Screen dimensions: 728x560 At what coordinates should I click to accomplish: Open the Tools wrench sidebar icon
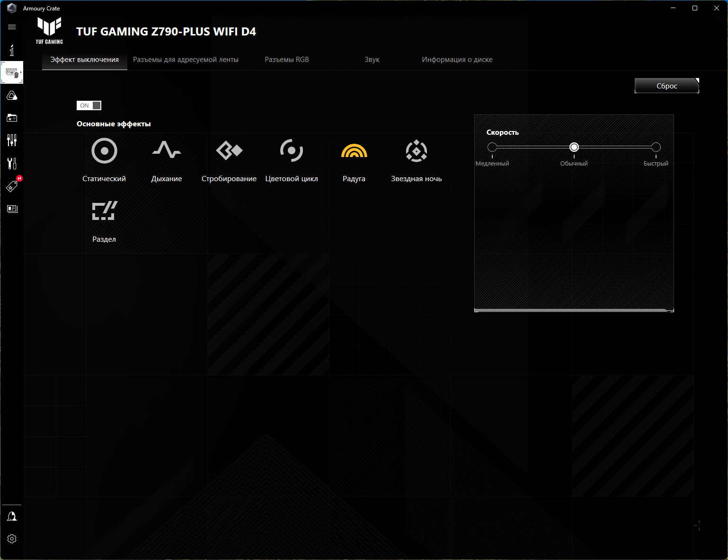point(12,163)
